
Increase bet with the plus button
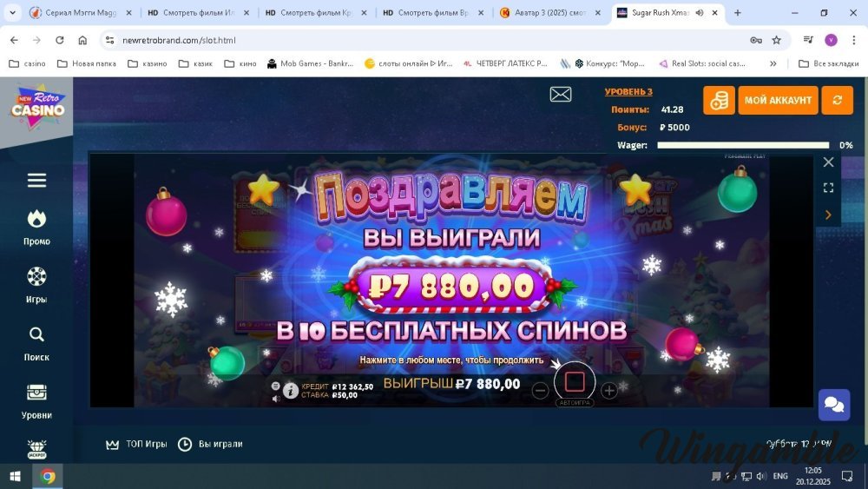(609, 391)
